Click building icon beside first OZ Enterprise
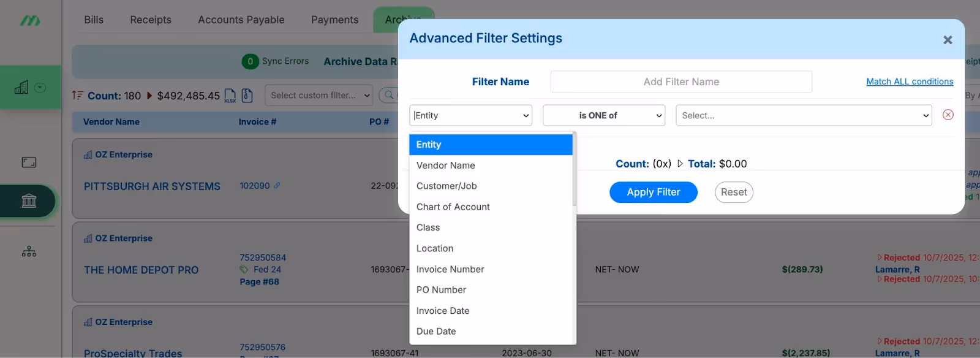The width and height of the screenshot is (980, 358). tap(88, 154)
